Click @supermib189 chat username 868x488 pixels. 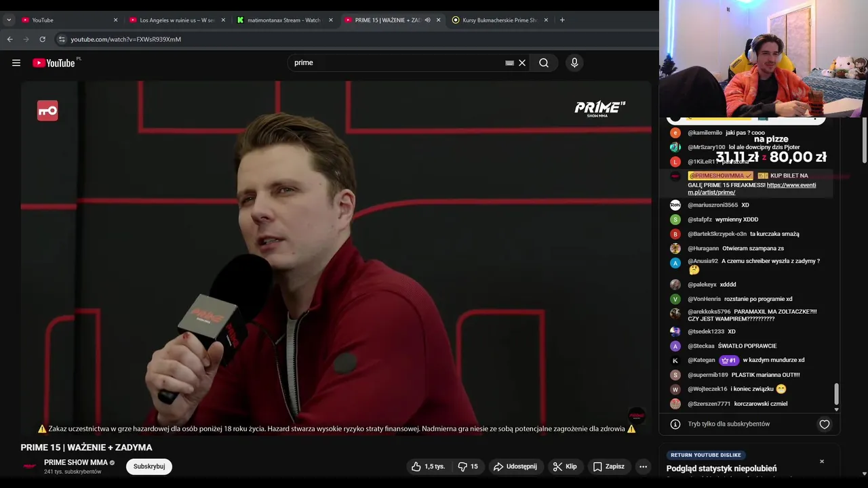click(x=708, y=375)
